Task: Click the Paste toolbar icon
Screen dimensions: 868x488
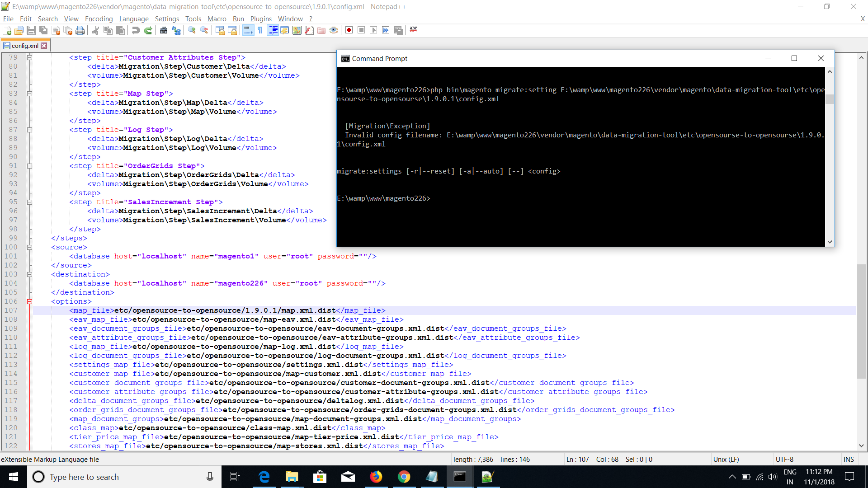Action: coord(120,30)
